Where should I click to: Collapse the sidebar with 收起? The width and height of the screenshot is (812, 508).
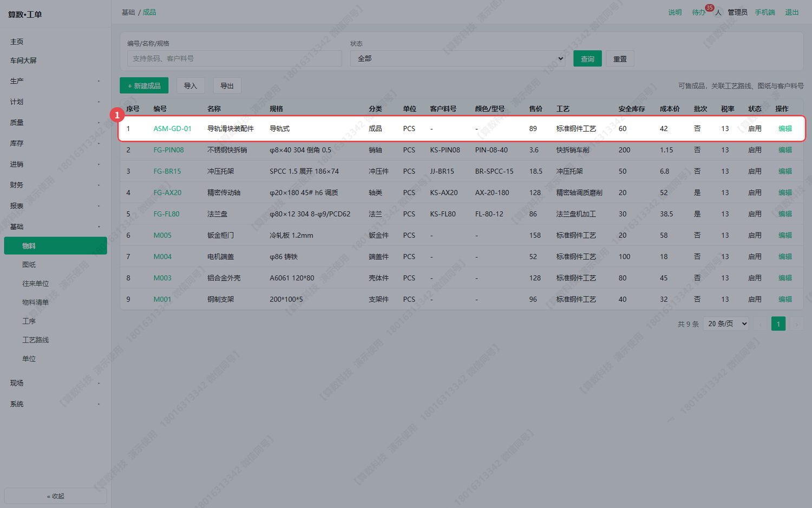55,496
